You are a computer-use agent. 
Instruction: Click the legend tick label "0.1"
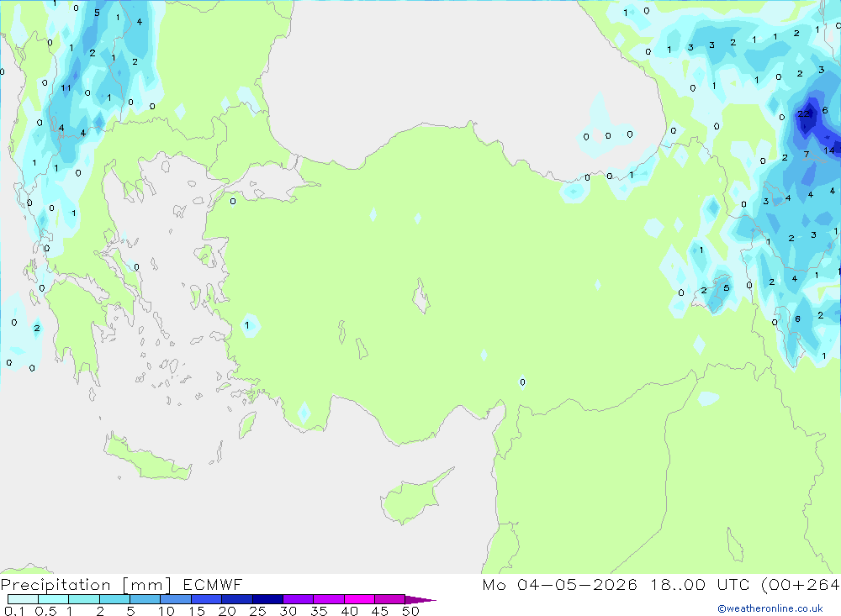[14, 611]
